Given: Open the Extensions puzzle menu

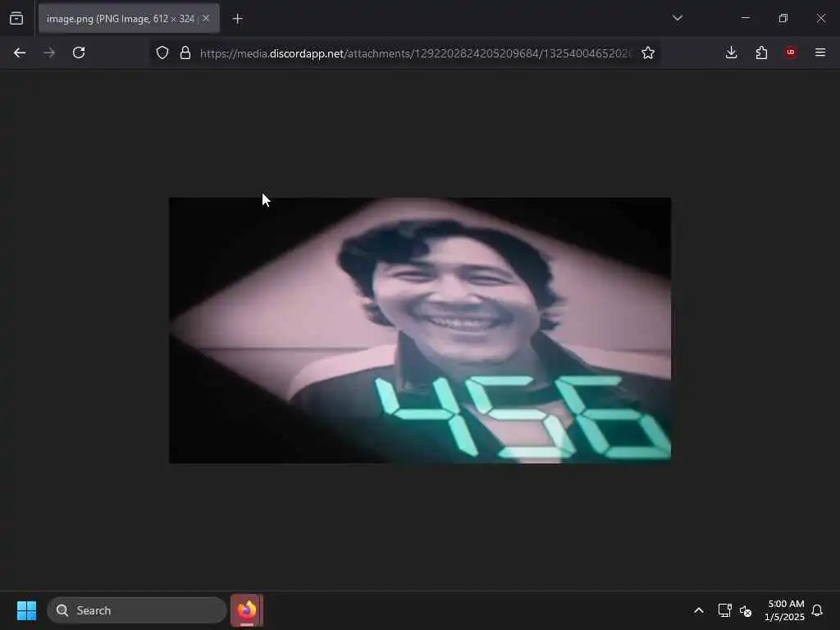Looking at the screenshot, I should click(x=761, y=52).
